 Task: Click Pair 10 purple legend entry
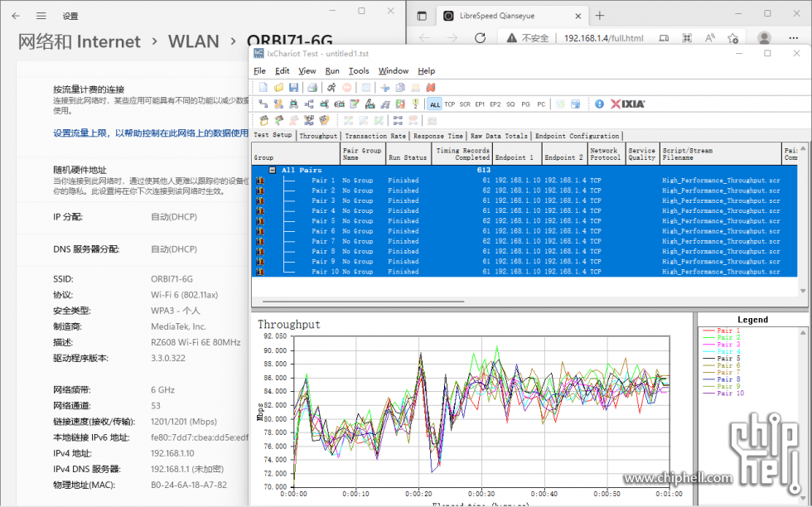(723, 394)
